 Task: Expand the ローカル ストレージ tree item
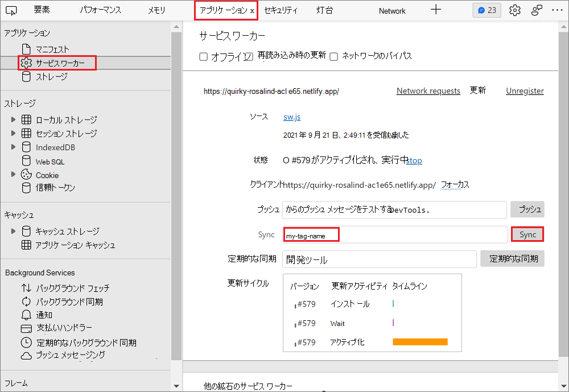(x=13, y=119)
